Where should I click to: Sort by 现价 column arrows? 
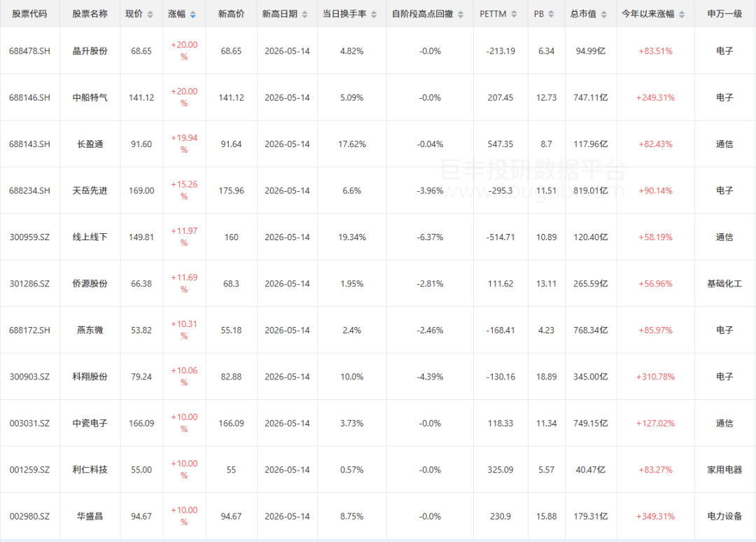(x=150, y=15)
